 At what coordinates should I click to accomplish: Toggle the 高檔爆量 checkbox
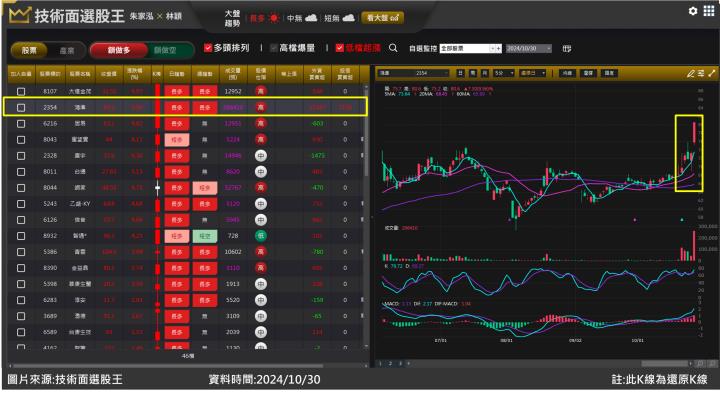click(274, 48)
